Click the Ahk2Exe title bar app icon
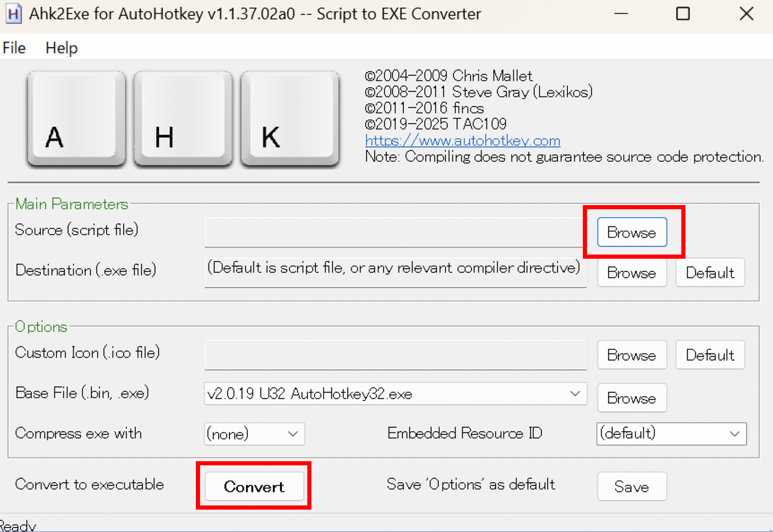The height and width of the screenshot is (532, 773). click(x=13, y=14)
